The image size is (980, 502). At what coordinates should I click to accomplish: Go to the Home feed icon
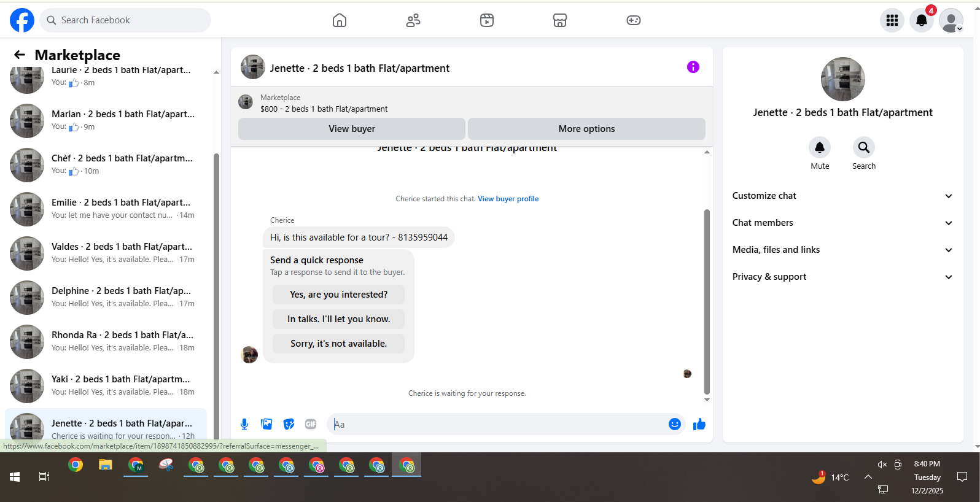340,20
